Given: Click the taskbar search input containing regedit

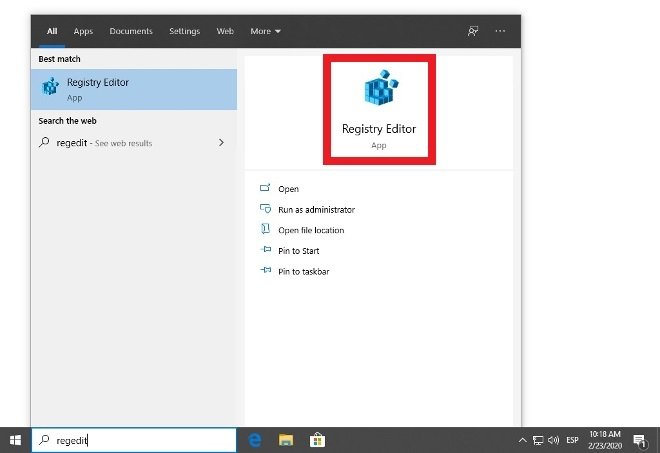Looking at the screenshot, I should (x=134, y=440).
